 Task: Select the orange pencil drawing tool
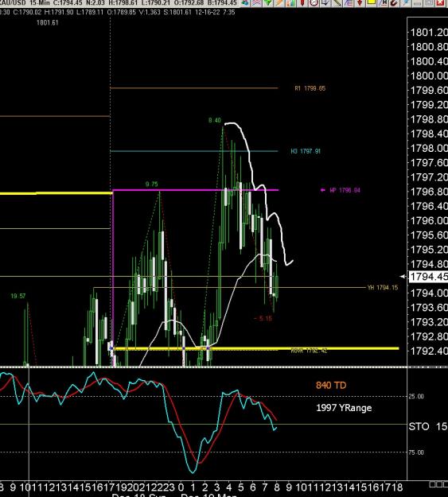[279, 3]
